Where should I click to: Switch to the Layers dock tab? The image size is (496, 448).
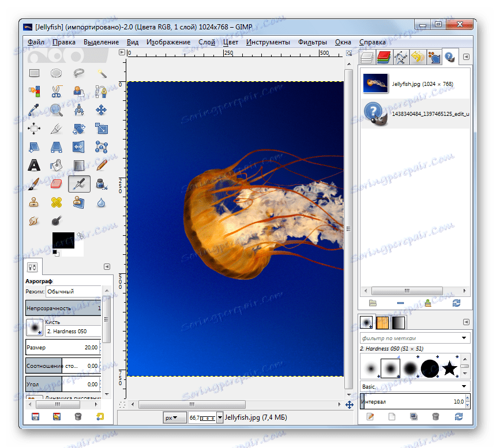click(367, 58)
